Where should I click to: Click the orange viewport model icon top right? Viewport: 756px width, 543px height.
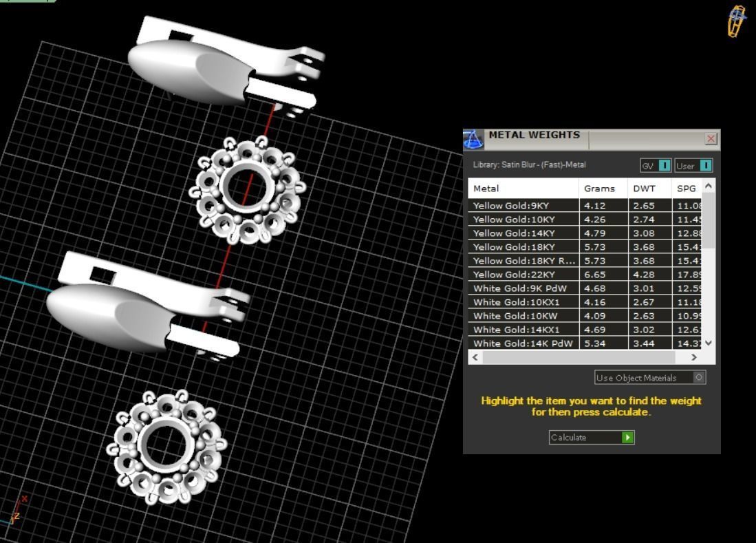point(737,21)
